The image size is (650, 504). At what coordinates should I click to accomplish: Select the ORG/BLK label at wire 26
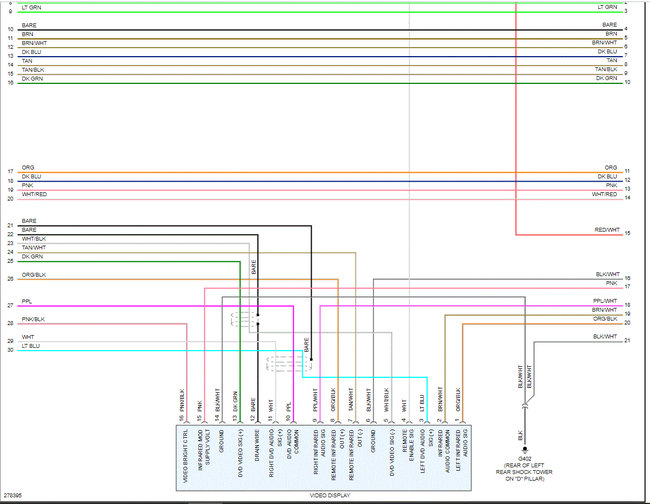click(x=34, y=275)
